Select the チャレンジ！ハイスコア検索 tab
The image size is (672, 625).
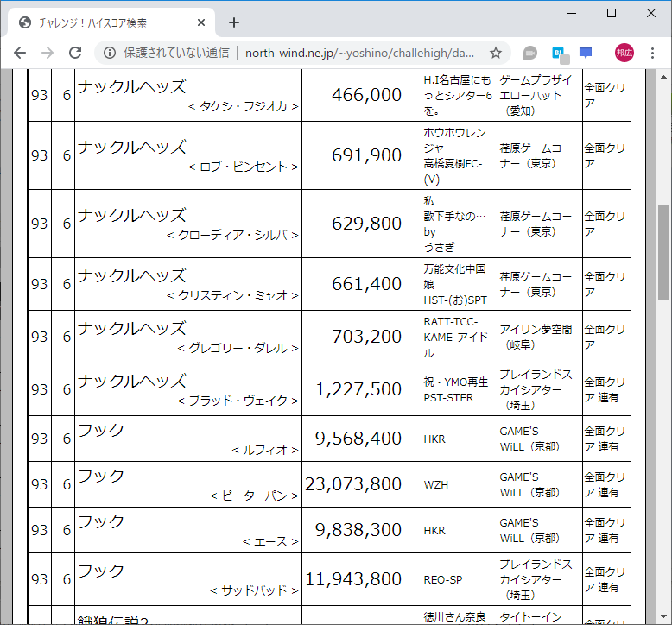111,22
